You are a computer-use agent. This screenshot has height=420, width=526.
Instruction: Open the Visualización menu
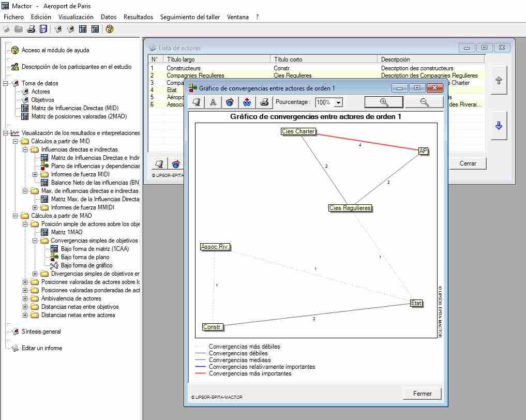pyautogui.click(x=76, y=17)
